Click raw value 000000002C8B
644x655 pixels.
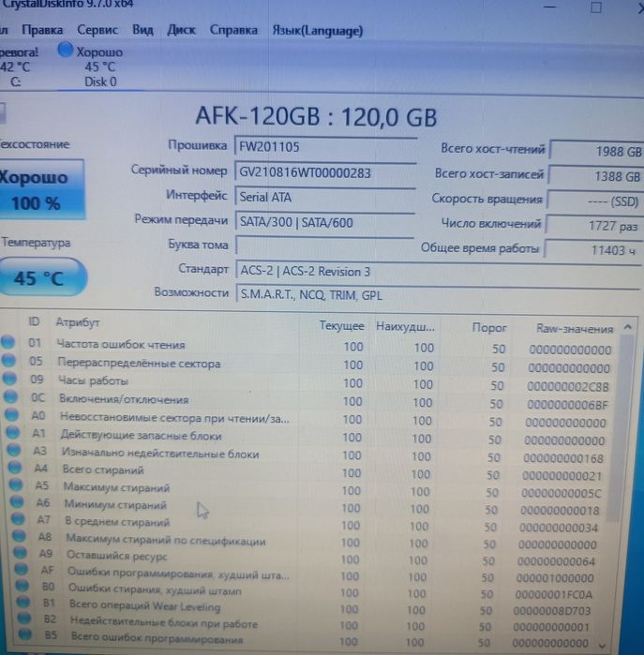tap(568, 386)
